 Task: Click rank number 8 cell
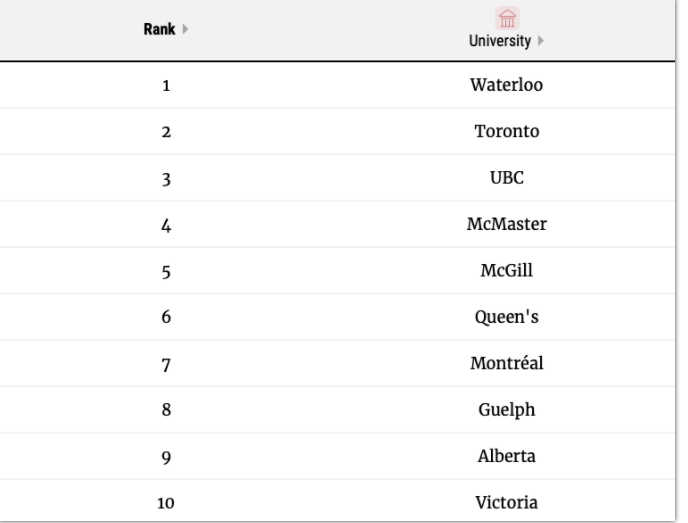pos(166,410)
